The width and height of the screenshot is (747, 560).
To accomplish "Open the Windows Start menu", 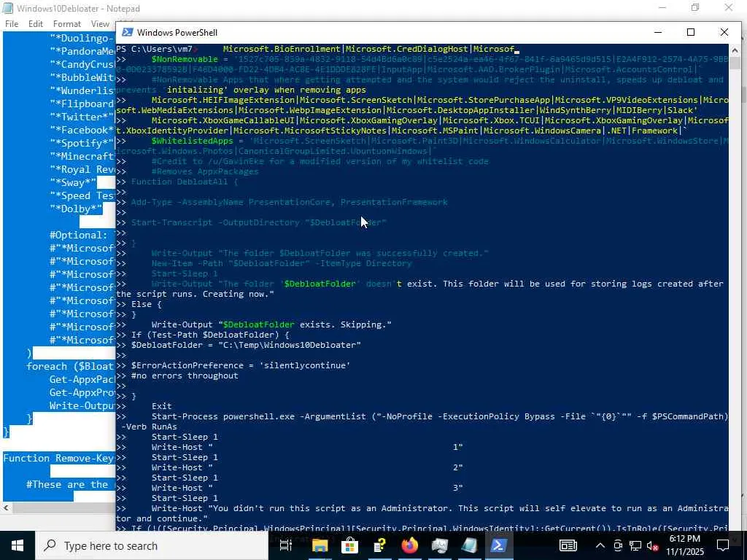I will (18, 545).
